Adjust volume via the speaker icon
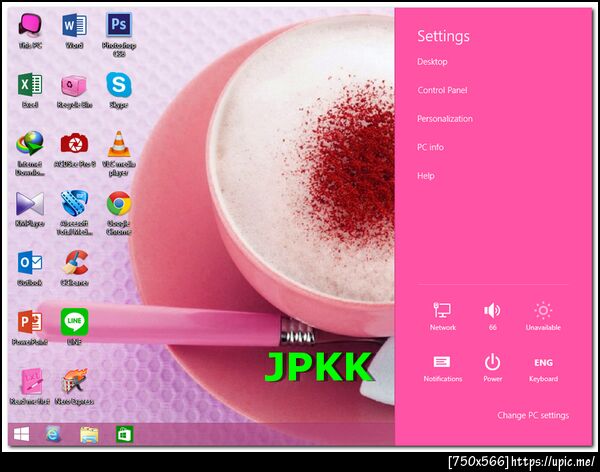Image resolution: width=600 pixels, height=472 pixels. coord(492,316)
